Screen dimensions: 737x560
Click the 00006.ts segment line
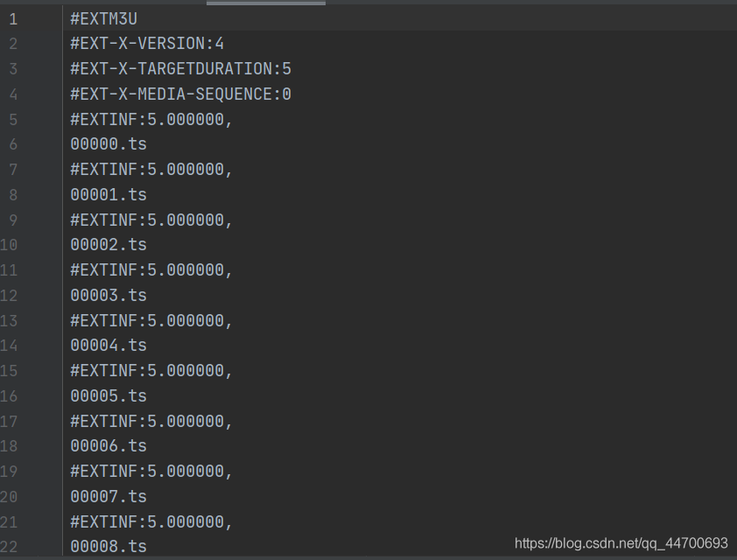tap(109, 446)
